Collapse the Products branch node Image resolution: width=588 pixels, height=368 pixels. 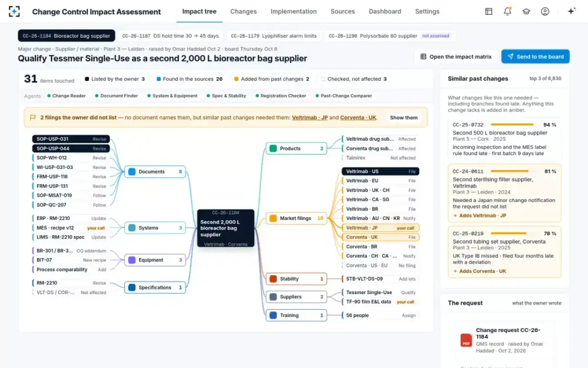pos(296,148)
